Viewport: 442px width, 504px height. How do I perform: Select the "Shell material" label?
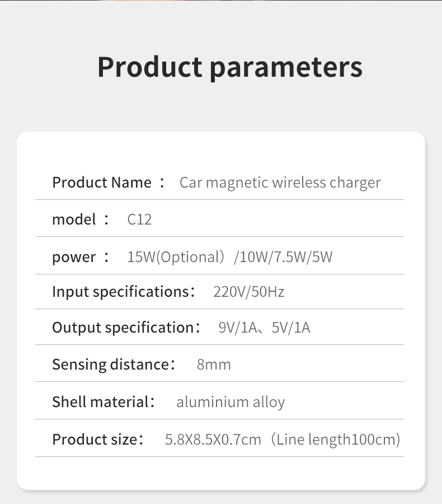[100, 402]
